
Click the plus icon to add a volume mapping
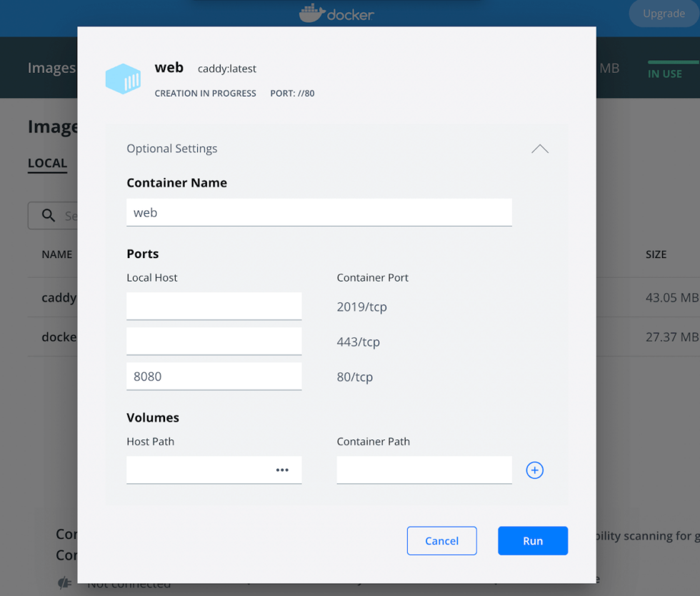(534, 470)
